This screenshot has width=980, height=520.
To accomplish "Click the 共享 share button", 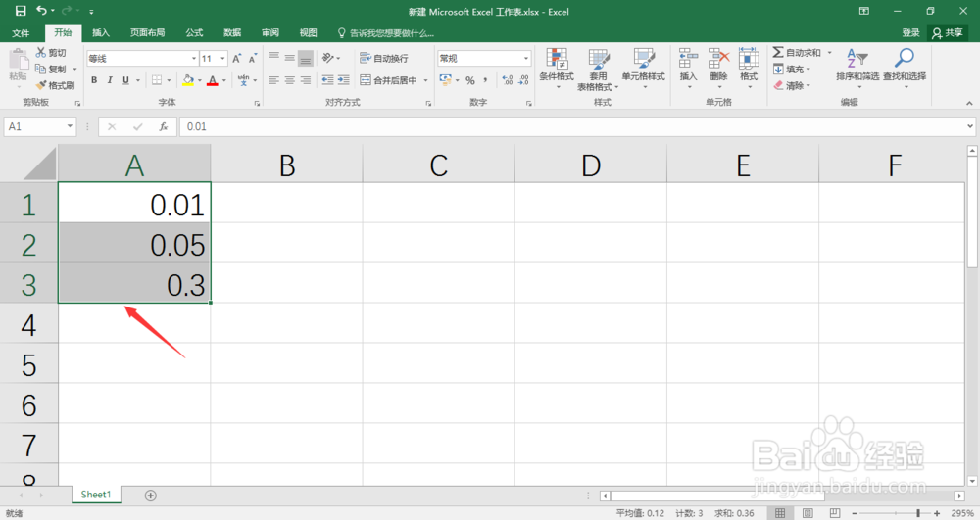I will tap(947, 33).
